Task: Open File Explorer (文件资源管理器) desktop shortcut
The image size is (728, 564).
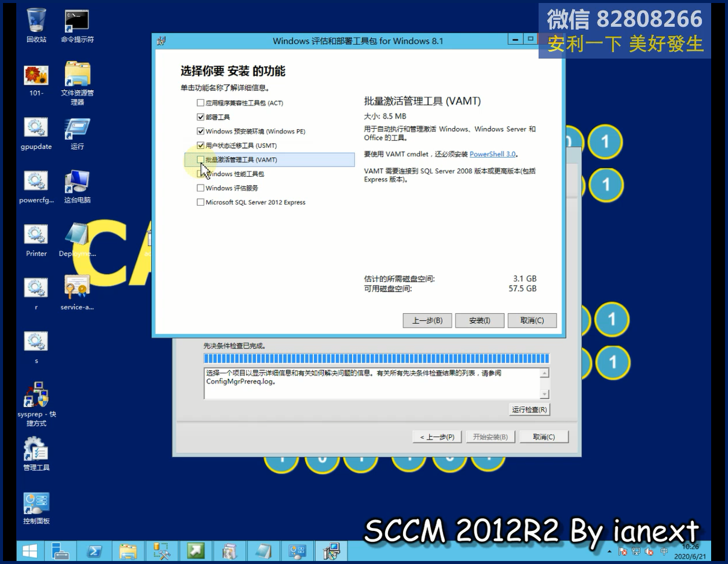Action: (x=77, y=82)
